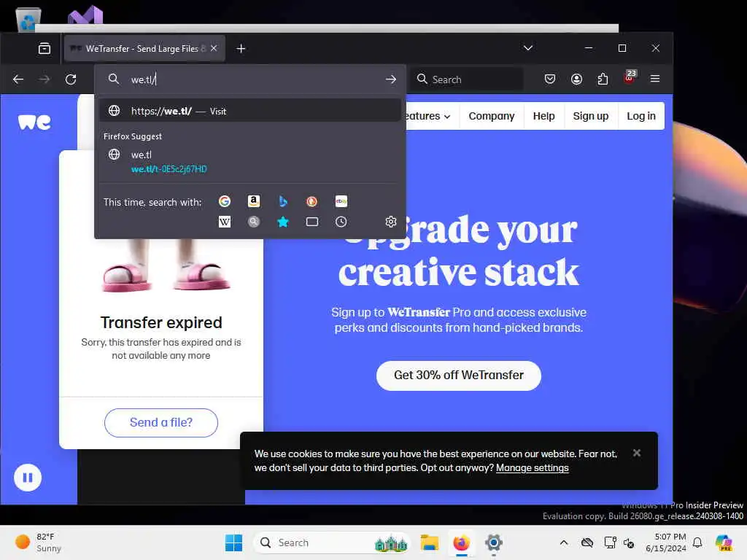
Task: Click the cloud sync tray icon
Action: tap(587, 542)
